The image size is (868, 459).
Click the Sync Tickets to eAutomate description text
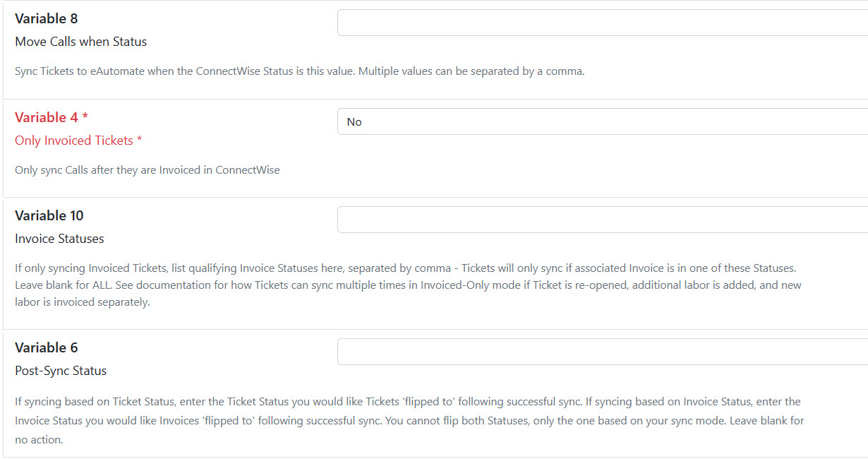(x=300, y=71)
